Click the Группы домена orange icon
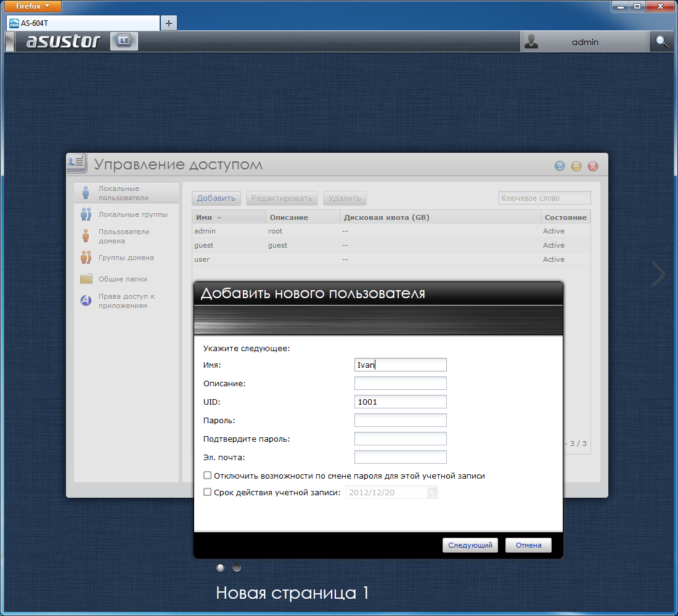The width and height of the screenshot is (678, 616). point(86,257)
